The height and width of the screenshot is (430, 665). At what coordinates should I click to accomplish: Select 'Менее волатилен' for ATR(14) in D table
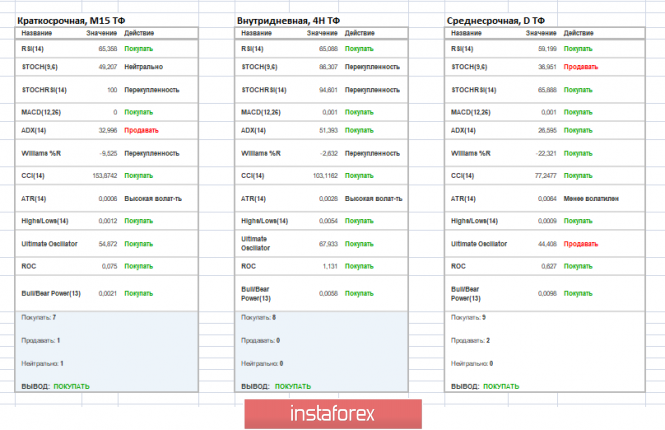pos(591,198)
